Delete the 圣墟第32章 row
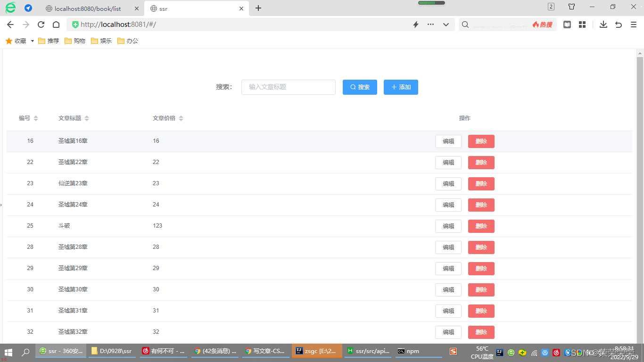The height and width of the screenshot is (362, 644). (x=481, y=332)
